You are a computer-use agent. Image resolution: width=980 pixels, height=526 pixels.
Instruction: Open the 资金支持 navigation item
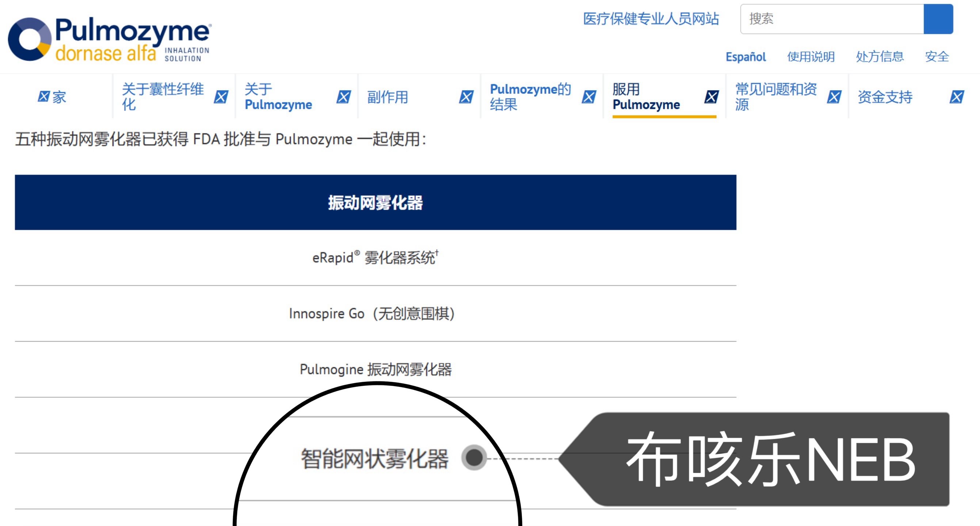click(885, 98)
